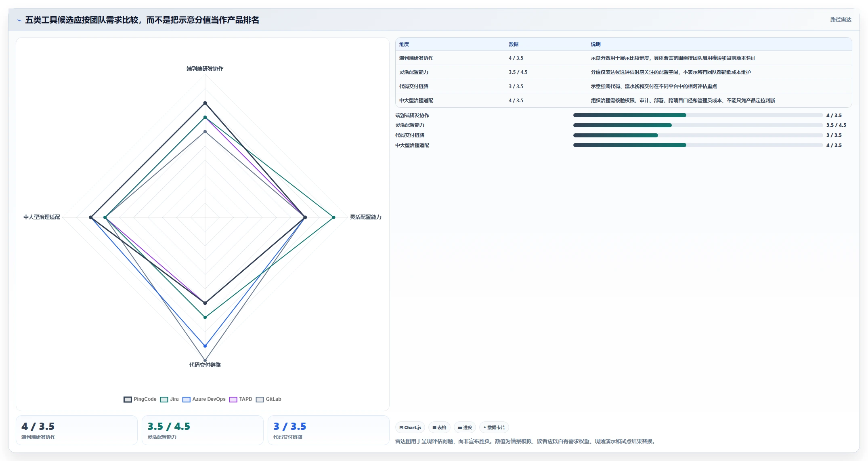The image size is (868, 461).
Task: Click radar axis label 中大型治理适配
Action: pyautogui.click(x=42, y=217)
